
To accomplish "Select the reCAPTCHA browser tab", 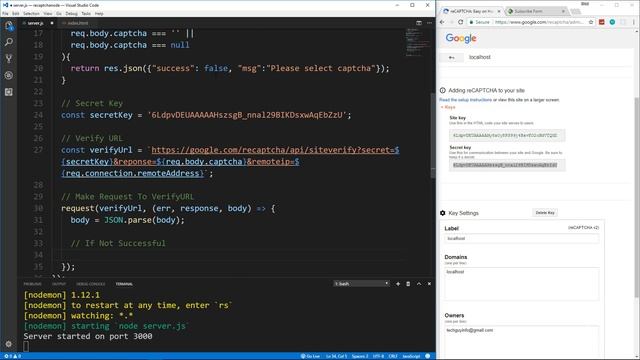I will click(471, 11).
